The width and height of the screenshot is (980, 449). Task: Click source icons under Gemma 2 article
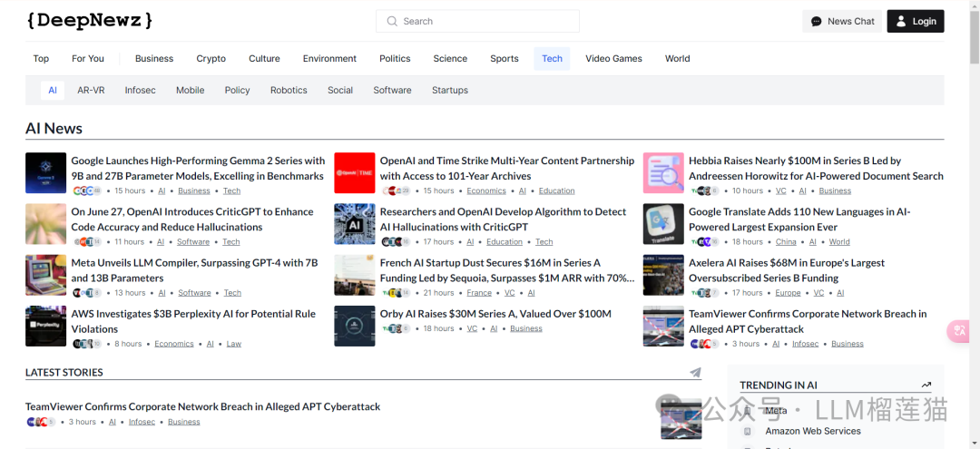point(87,191)
